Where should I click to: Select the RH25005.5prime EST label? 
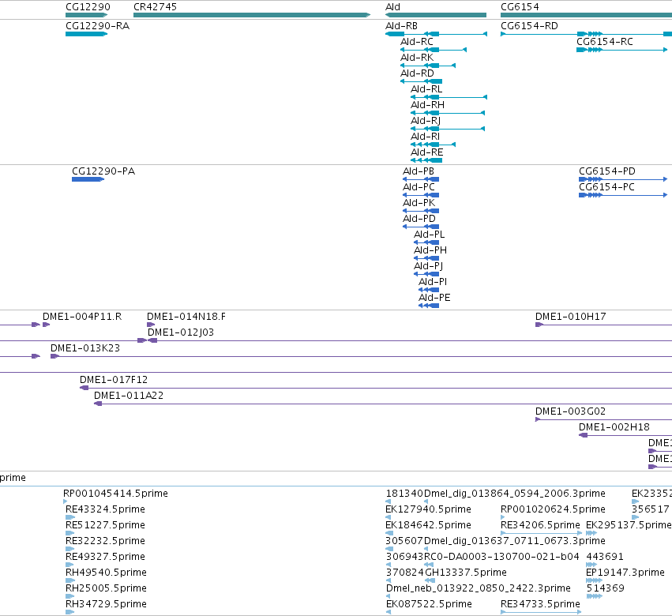pyautogui.click(x=107, y=588)
